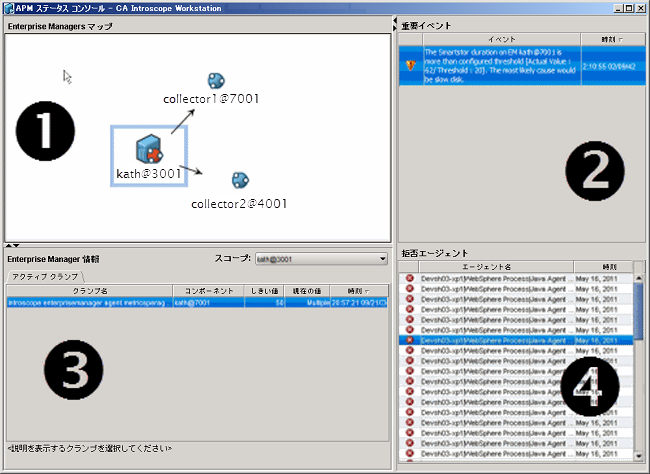
Task: Click the highlighted Devsh03-xp1 agent row
Action: coord(516,340)
